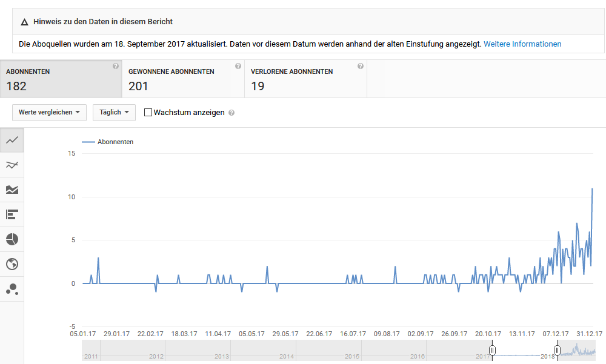Open the Weitere Informationen link
This screenshot has width=606, height=364.
pyautogui.click(x=522, y=44)
